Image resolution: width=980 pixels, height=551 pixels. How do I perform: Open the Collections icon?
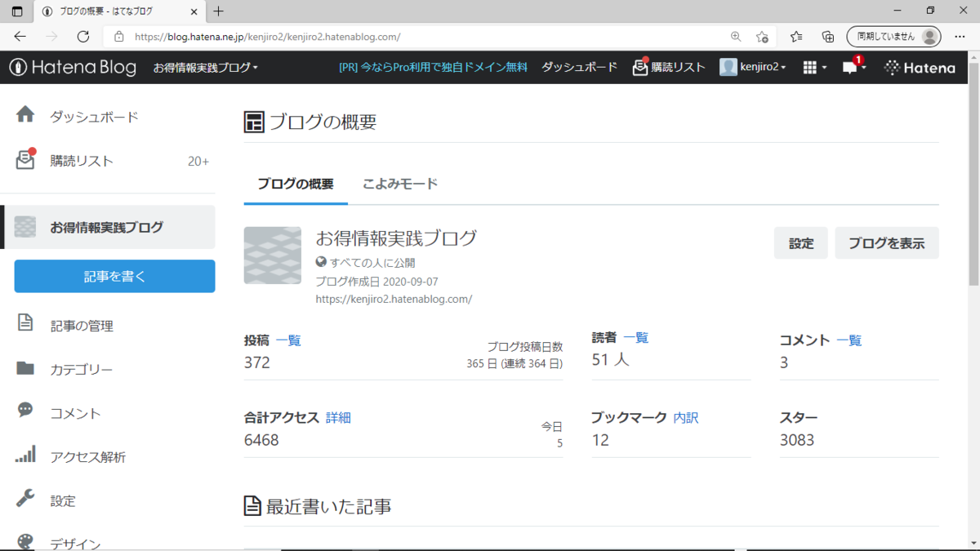point(828,37)
